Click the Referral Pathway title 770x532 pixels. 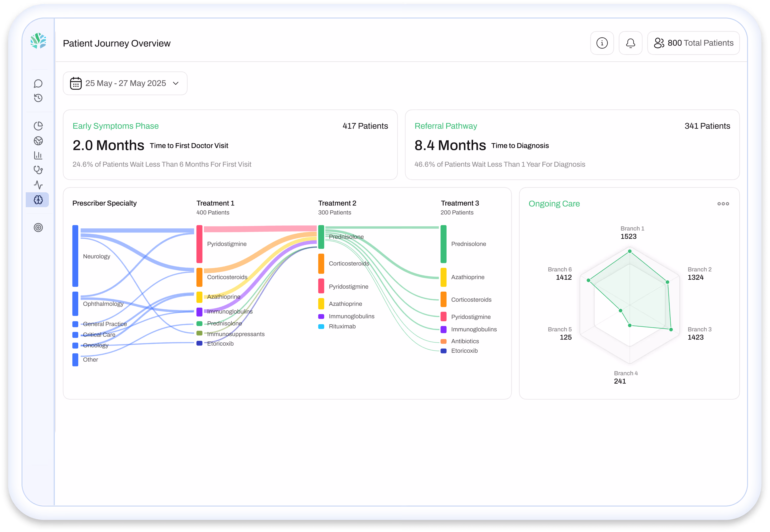(x=446, y=126)
